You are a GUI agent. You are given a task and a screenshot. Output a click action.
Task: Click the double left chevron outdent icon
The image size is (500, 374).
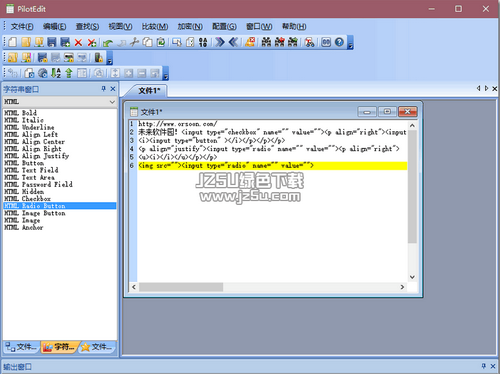[234, 42]
